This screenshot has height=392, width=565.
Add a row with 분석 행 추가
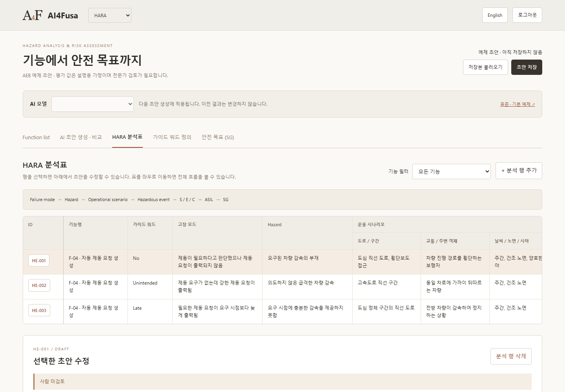click(x=519, y=171)
